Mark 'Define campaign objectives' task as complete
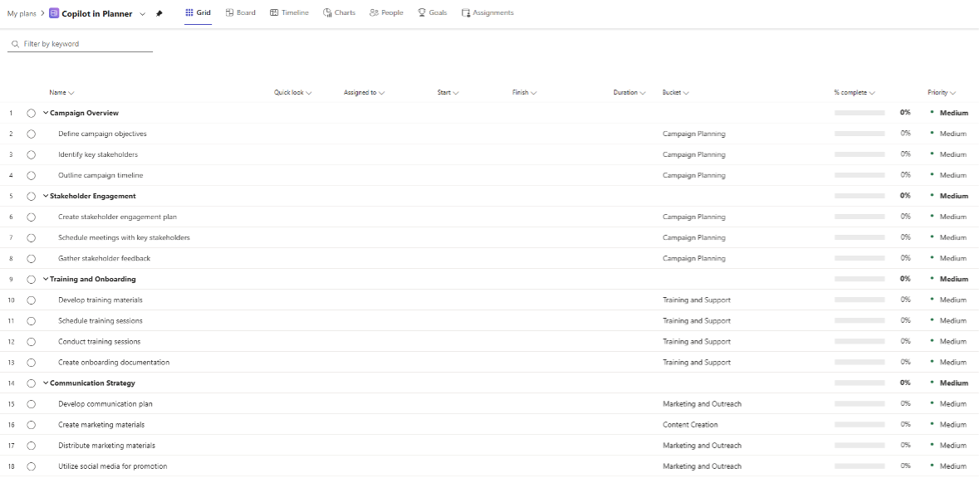 [32, 134]
